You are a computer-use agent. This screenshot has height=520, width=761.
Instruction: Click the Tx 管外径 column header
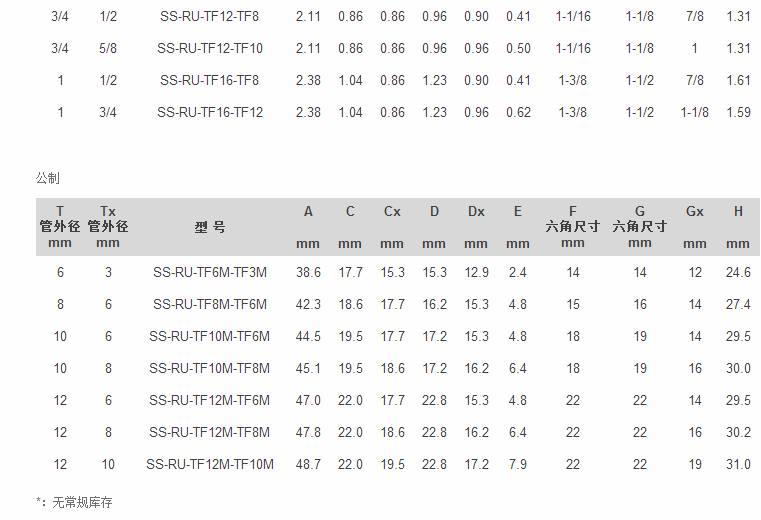click(x=108, y=227)
